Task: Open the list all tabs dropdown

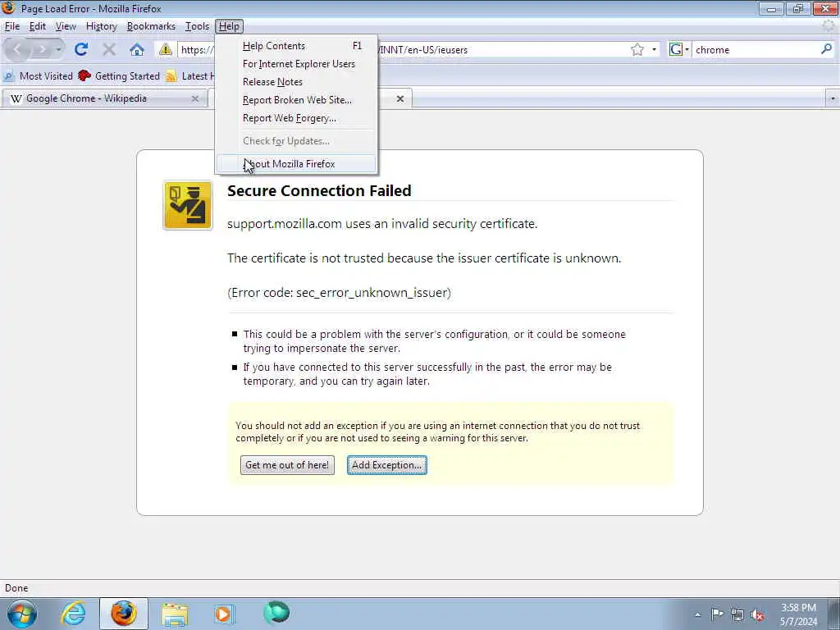Action: (832, 98)
